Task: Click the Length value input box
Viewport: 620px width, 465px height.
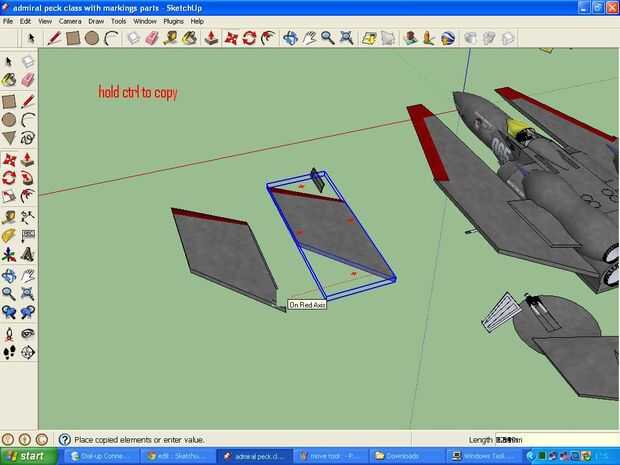Action: (556, 440)
